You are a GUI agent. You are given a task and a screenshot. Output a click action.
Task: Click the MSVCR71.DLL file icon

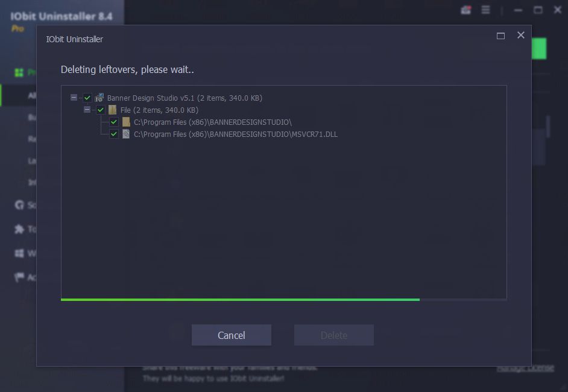[x=125, y=134]
